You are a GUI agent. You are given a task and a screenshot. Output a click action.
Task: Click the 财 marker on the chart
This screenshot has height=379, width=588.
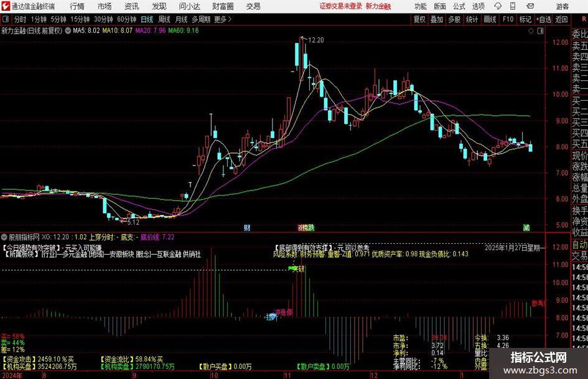tap(247, 227)
